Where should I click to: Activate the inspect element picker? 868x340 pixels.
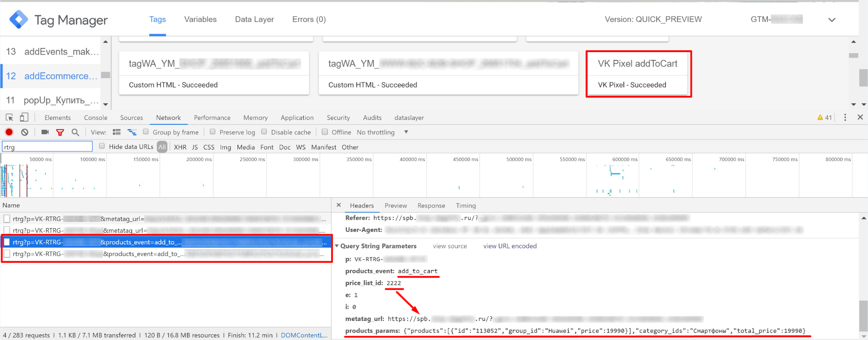click(9, 118)
